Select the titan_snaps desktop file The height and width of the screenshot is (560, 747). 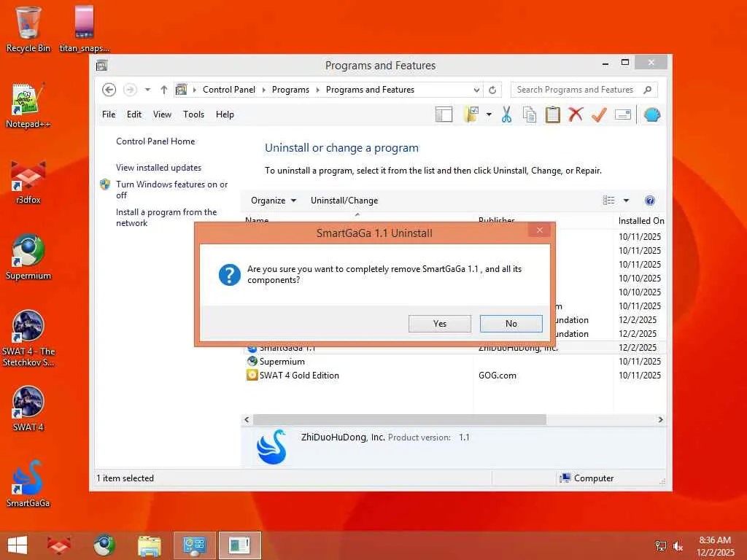coord(85,29)
